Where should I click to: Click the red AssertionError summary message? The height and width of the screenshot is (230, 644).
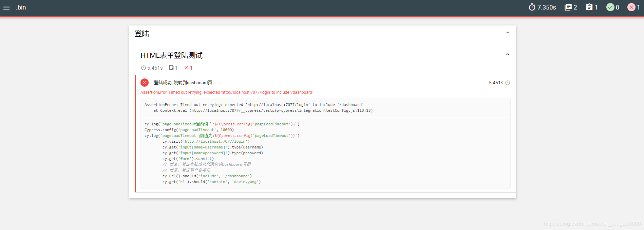[x=226, y=92]
